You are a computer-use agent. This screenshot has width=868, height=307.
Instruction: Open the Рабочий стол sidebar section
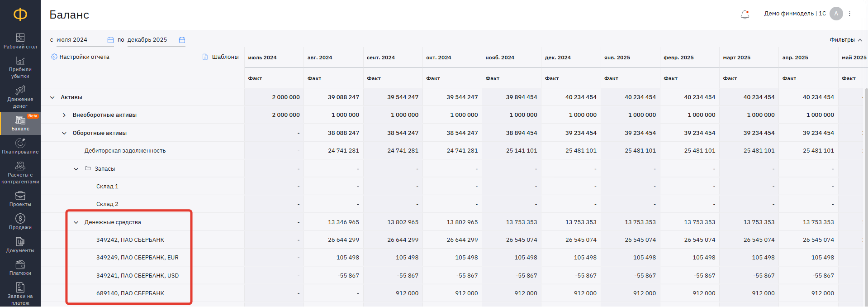coord(20,41)
